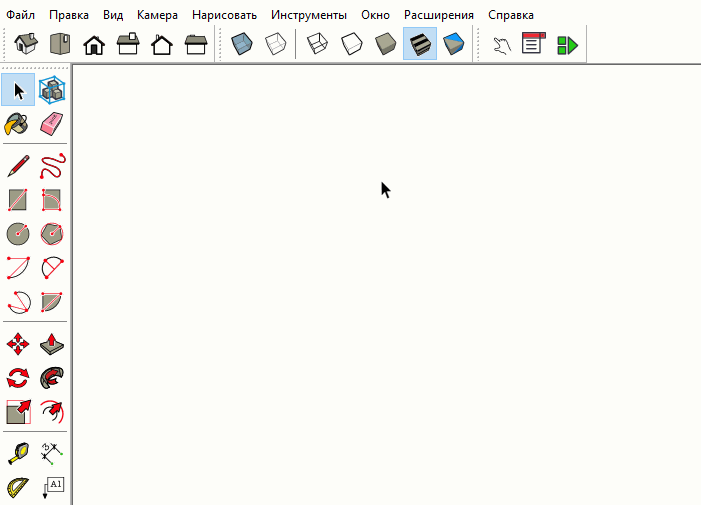Pick the Pie tool

pyautogui.click(x=52, y=302)
